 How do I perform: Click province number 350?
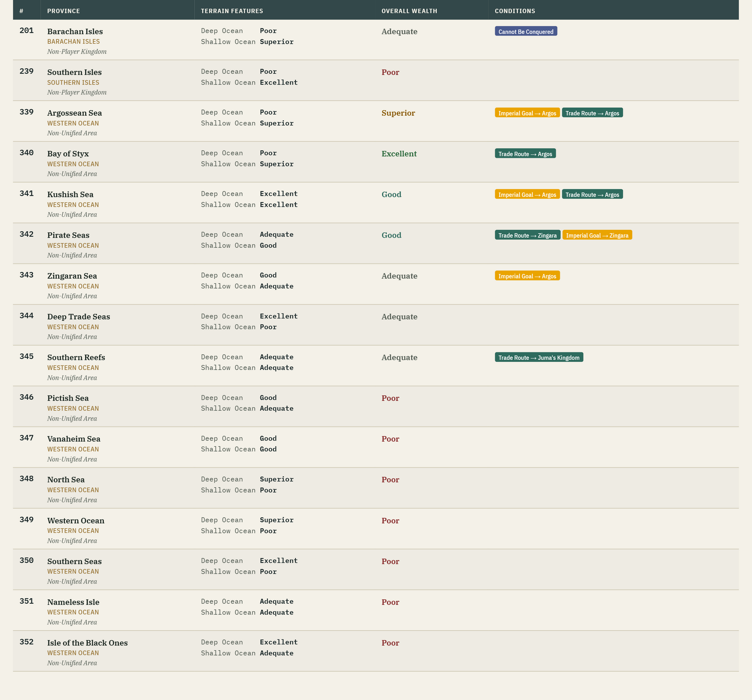pyautogui.click(x=27, y=560)
